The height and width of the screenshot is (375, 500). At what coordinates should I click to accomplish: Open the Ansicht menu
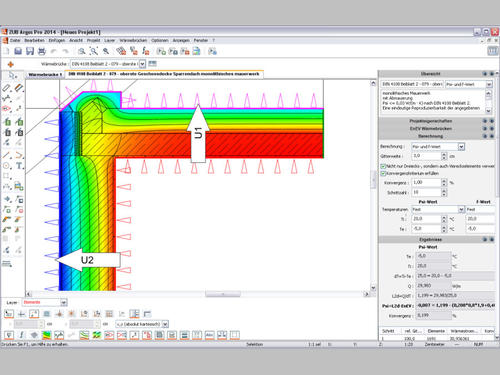coord(76,40)
